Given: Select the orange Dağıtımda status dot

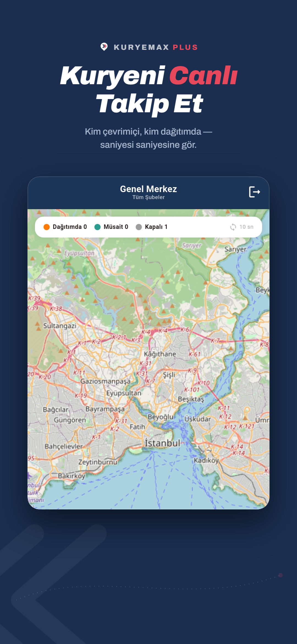Looking at the screenshot, I should coord(46,227).
